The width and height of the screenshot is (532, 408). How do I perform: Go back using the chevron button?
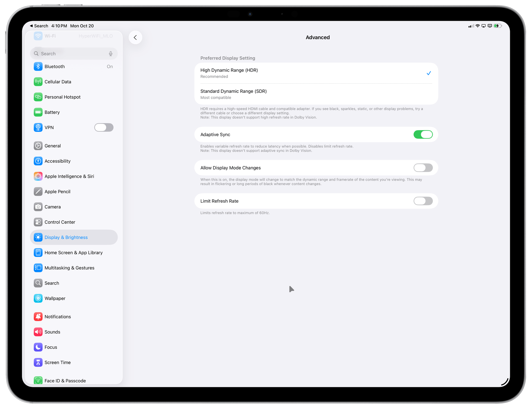click(135, 37)
